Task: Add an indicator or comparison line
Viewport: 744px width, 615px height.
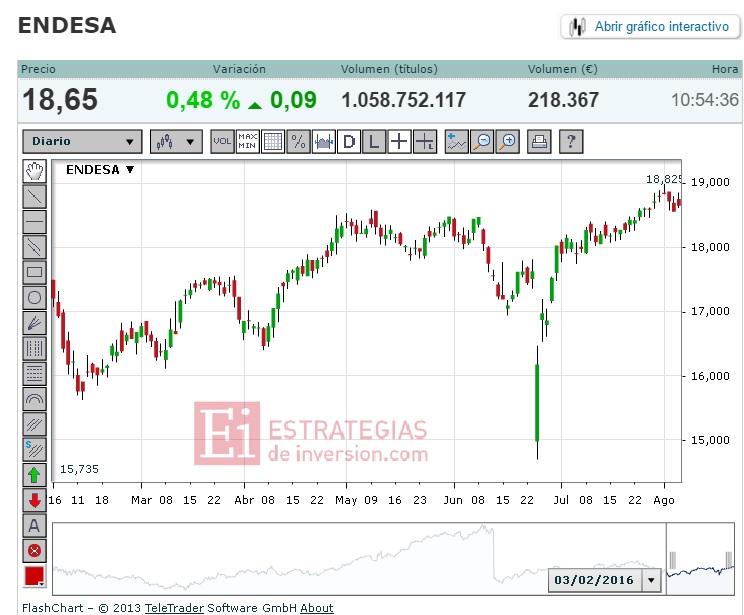Action: click(456, 141)
